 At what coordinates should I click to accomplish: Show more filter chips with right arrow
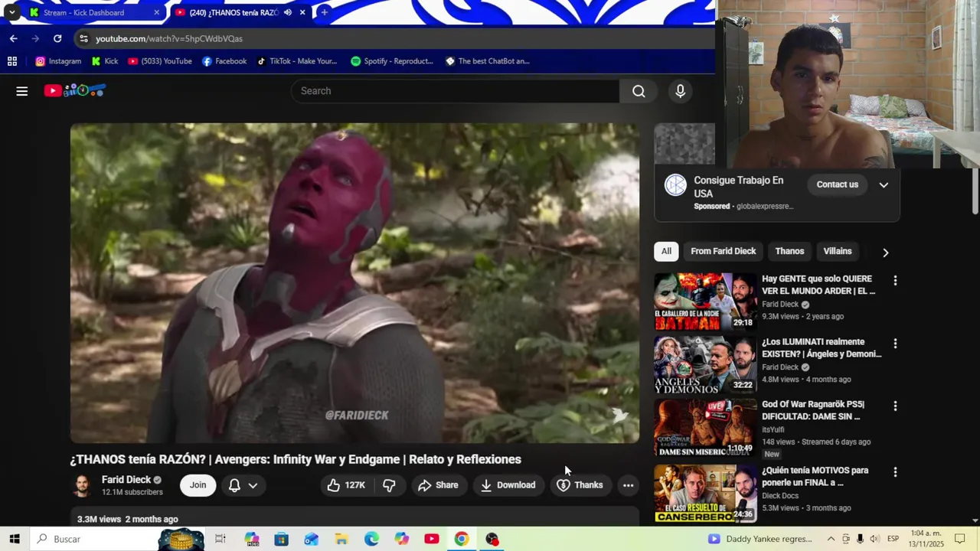click(x=885, y=252)
